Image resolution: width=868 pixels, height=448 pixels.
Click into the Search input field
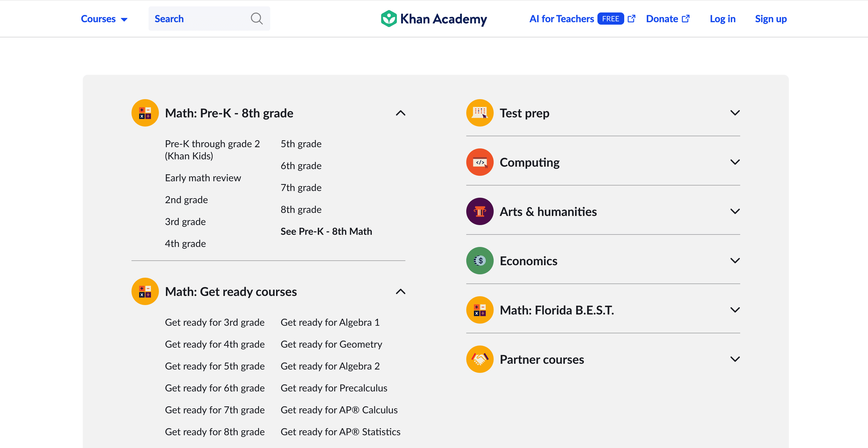pyautogui.click(x=199, y=19)
